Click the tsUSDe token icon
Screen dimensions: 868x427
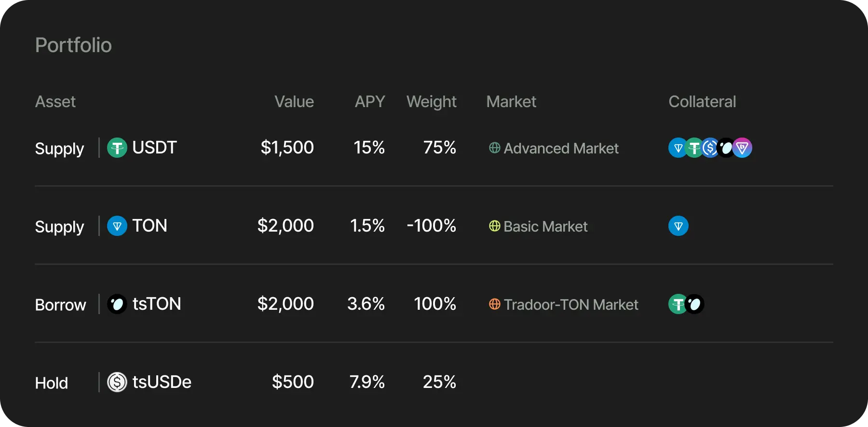pyautogui.click(x=117, y=382)
